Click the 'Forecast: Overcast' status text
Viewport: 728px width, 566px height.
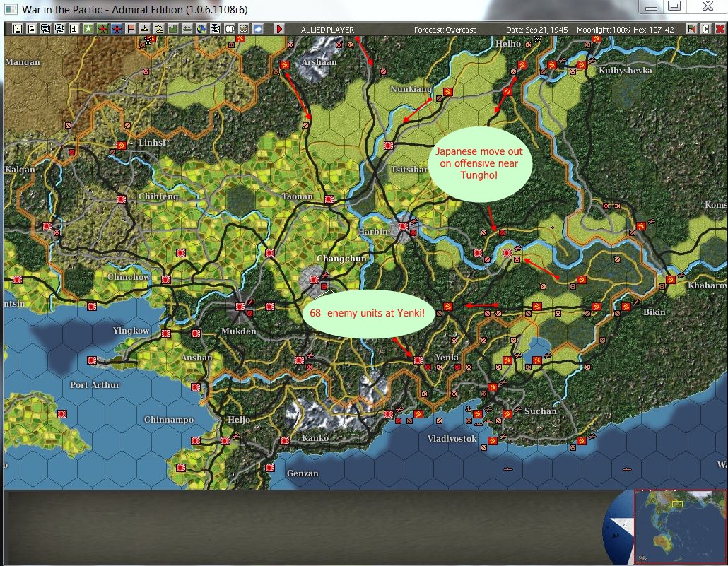(x=445, y=29)
